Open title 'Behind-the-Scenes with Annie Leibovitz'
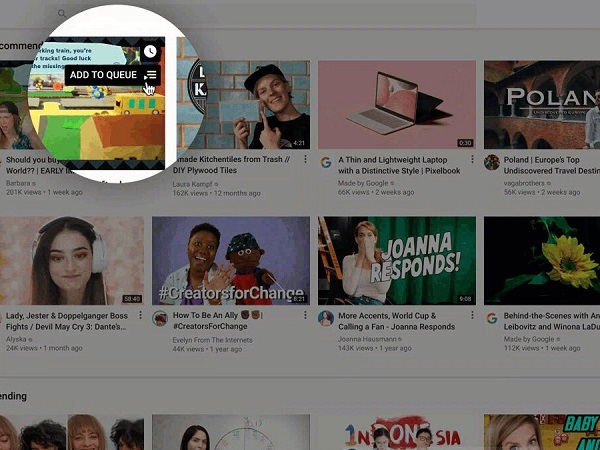 click(551, 321)
